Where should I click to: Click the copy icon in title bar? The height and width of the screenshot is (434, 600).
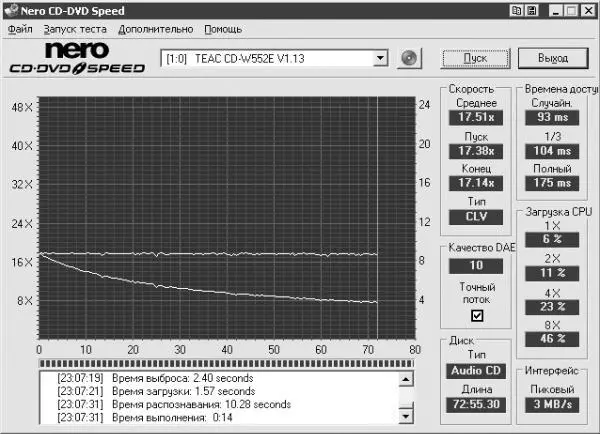point(516,11)
